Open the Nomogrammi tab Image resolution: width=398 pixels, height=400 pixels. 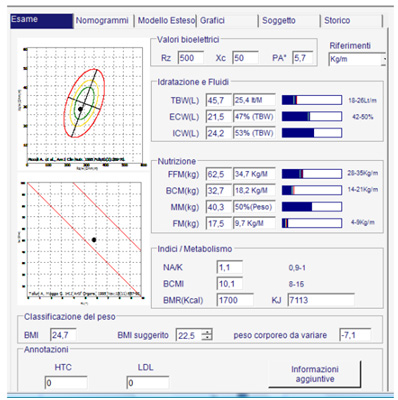[102, 21]
